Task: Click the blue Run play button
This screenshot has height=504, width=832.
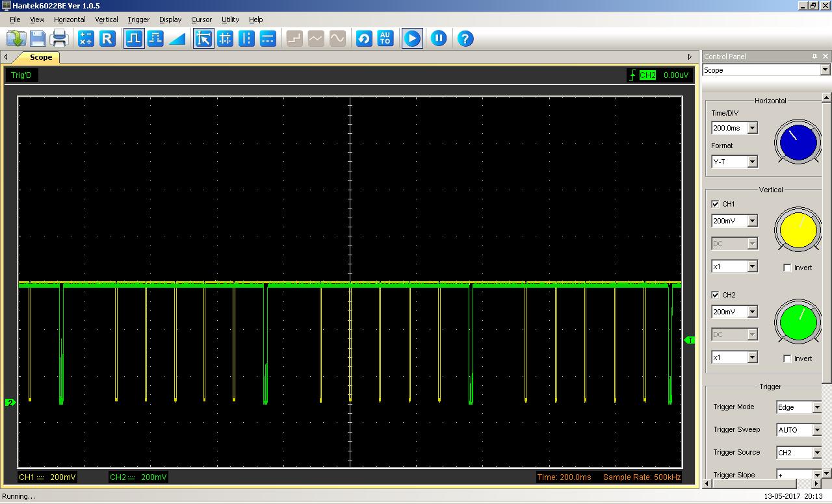Action: point(412,38)
